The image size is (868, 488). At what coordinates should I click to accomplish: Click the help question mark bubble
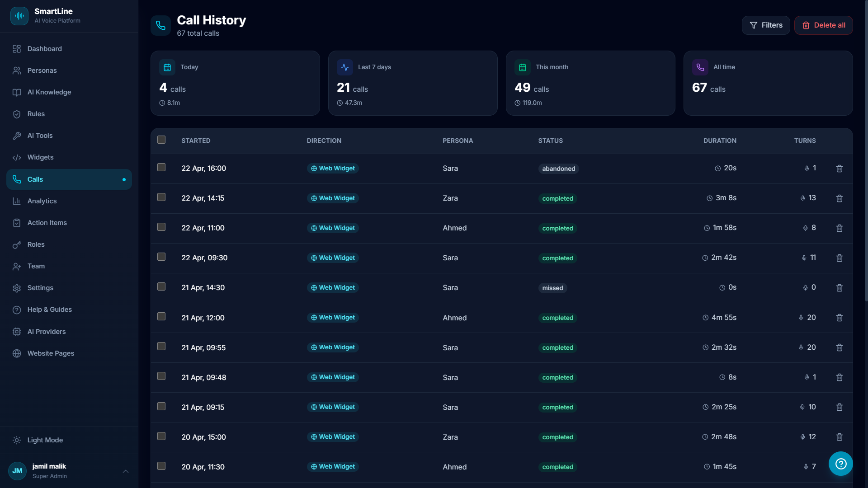click(840, 464)
